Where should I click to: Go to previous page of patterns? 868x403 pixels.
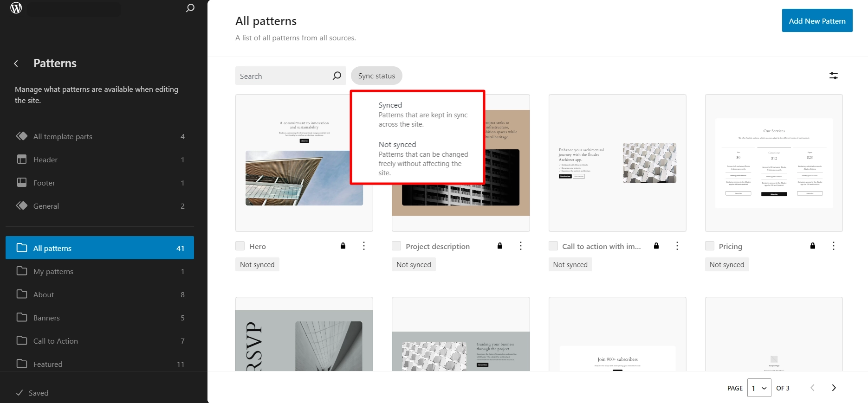tap(812, 388)
